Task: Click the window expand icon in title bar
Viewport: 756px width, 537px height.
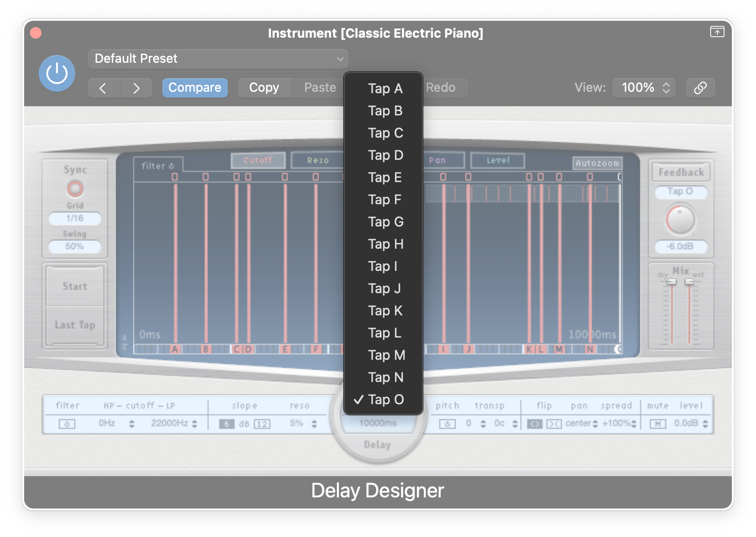Action: [717, 32]
